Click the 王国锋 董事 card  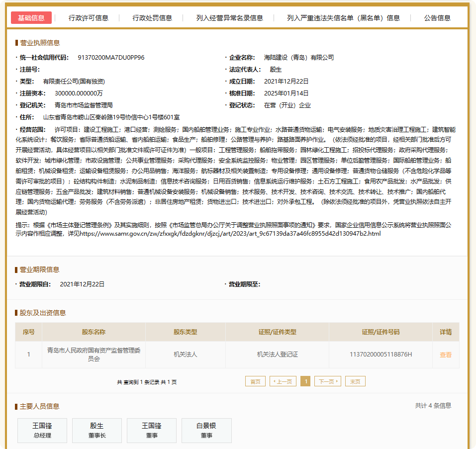coord(151,431)
